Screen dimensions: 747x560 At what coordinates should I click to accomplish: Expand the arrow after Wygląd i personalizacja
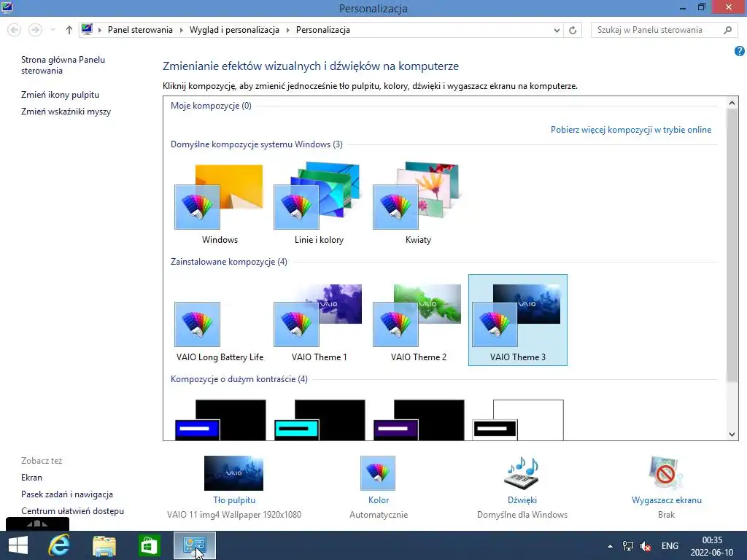(x=287, y=30)
